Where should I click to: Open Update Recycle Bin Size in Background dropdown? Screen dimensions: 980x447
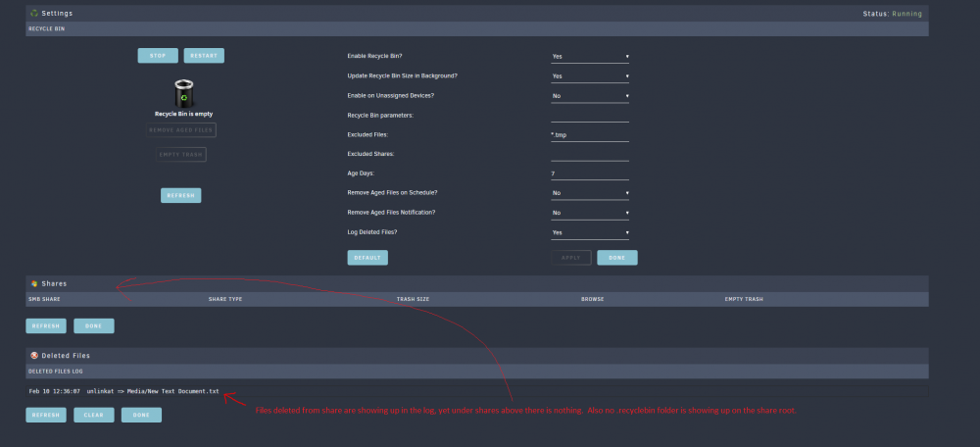(590, 76)
